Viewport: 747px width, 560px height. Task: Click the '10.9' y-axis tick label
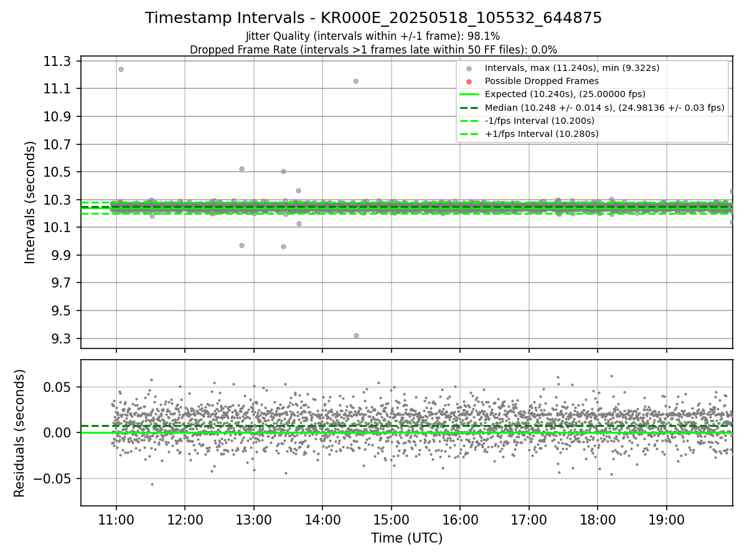59,116
